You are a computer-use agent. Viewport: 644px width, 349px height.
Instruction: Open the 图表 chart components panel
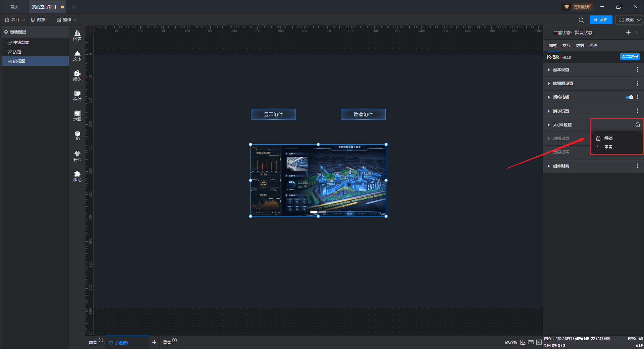point(77,35)
